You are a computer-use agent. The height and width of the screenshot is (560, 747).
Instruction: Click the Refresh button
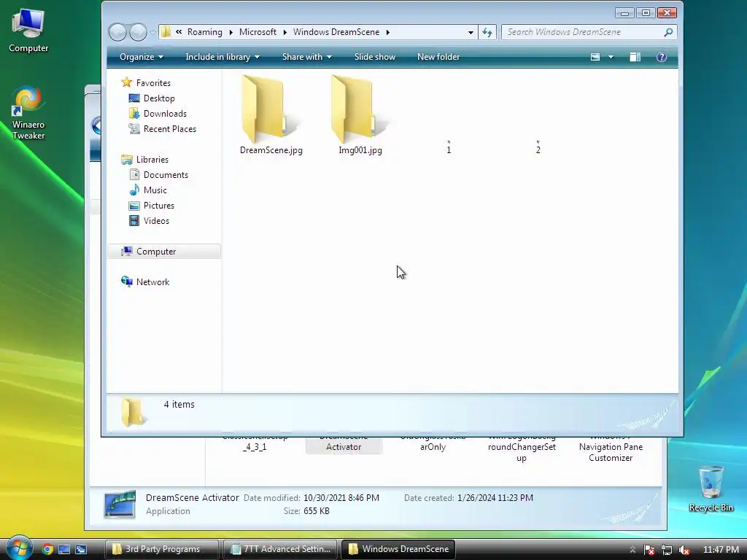coord(487,32)
